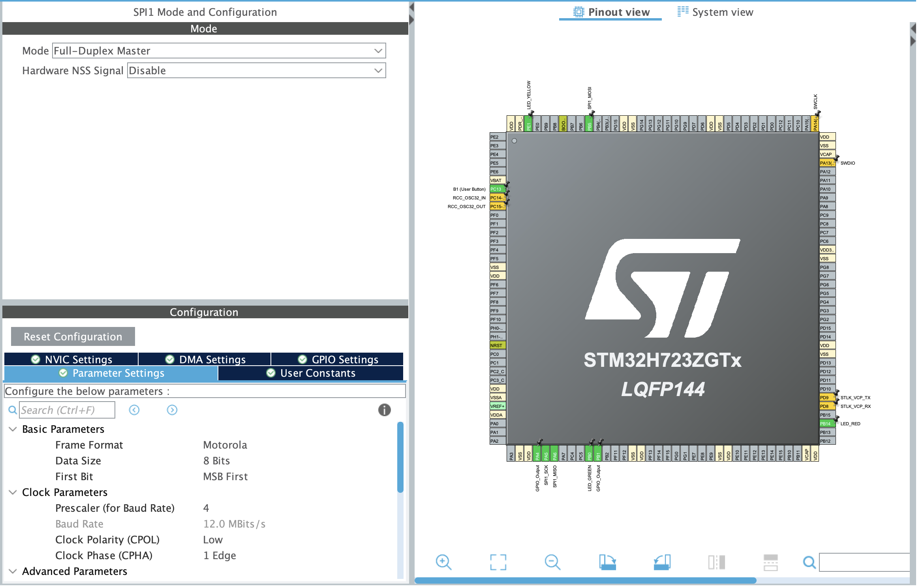Screen dimensions: 924x586
Task: Click the PB14 LED_RED pin
Action: coord(827,424)
